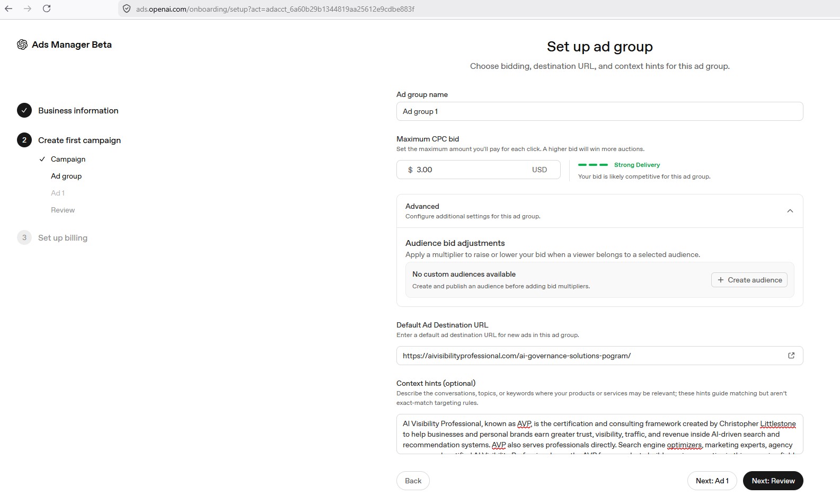
Task: Click the underlined word Littlestone
Action: [x=778, y=423]
